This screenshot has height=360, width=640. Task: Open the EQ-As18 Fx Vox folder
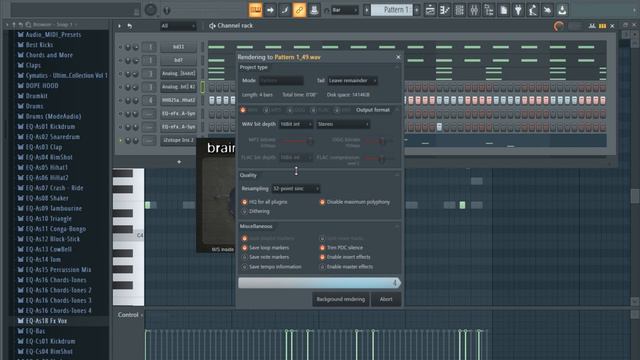click(x=46, y=321)
